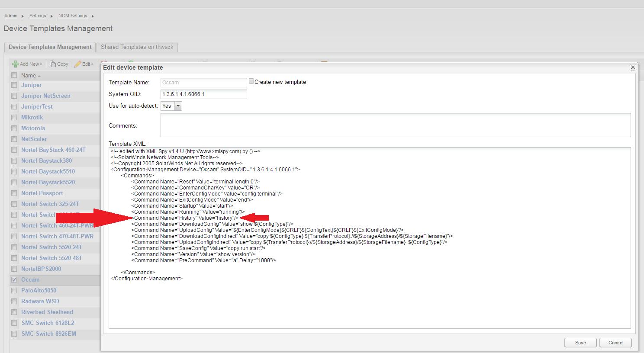Toggle Create new template checkbox
This screenshot has height=353, width=644.
[251, 81]
